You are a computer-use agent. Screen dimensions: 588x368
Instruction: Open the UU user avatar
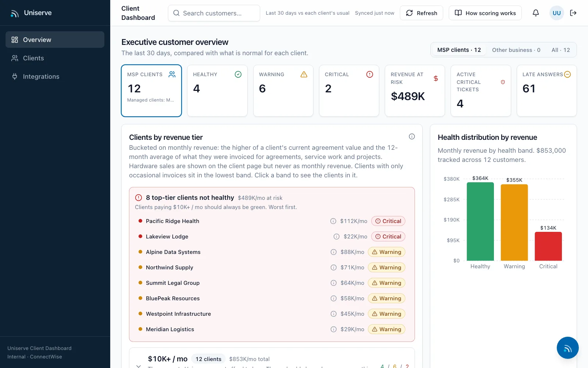click(557, 13)
